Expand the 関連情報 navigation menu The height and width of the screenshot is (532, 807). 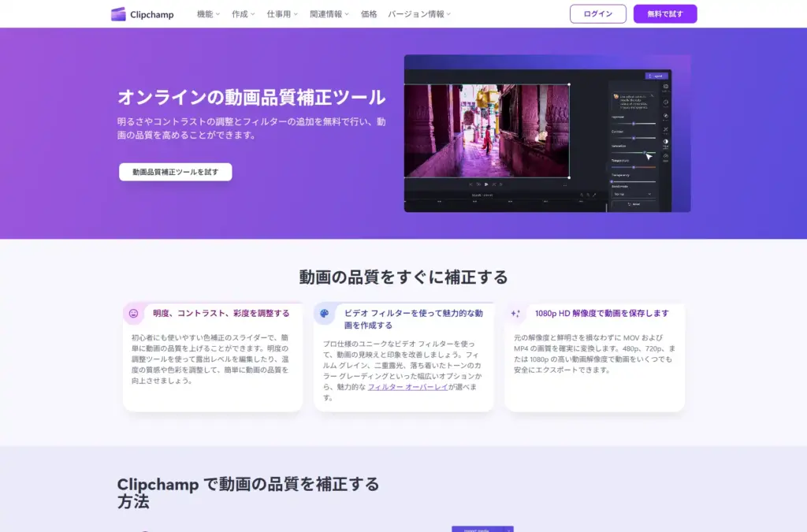[329, 14]
